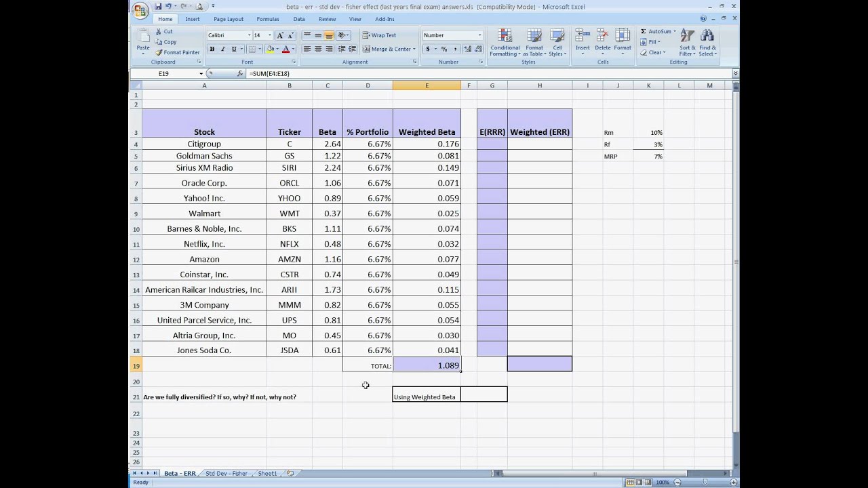Select cell containing Goldman Sachs

click(204, 156)
